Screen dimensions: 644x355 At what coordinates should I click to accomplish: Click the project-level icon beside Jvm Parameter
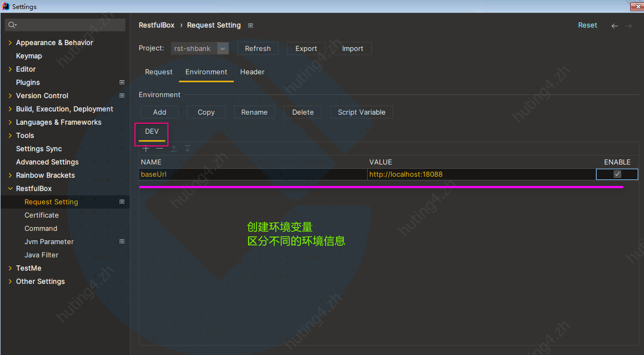tap(122, 241)
